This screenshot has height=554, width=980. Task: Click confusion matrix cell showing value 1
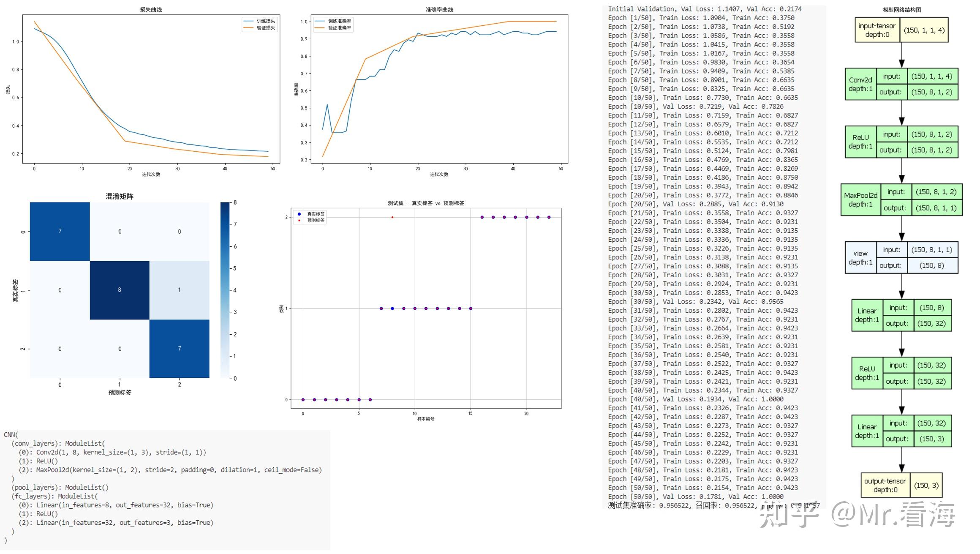coord(179,290)
